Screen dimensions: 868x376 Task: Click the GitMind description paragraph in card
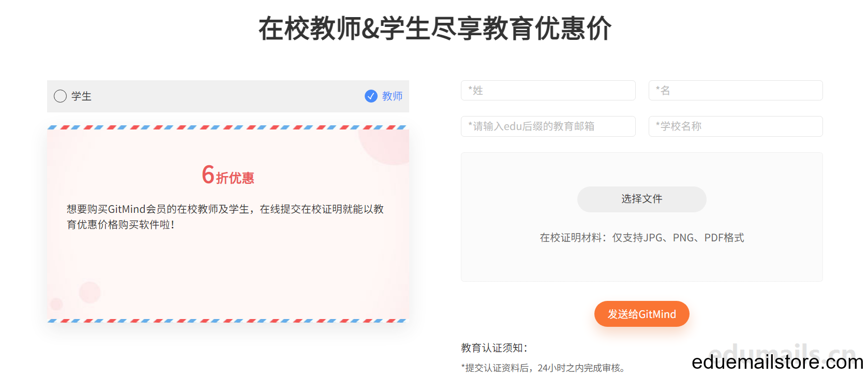[x=226, y=217]
